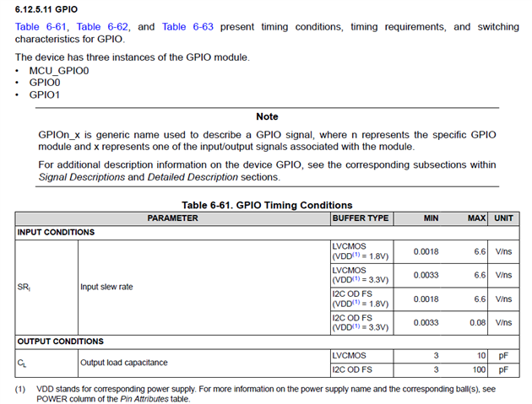Image resolution: width=532 pixels, height=404 pixels.
Task: Click the UNIT column header
Action: (x=503, y=218)
